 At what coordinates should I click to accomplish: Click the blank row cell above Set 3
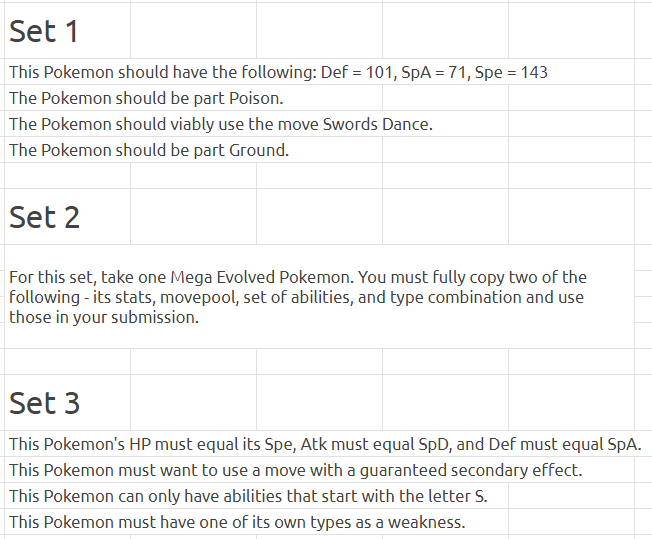pos(67,361)
